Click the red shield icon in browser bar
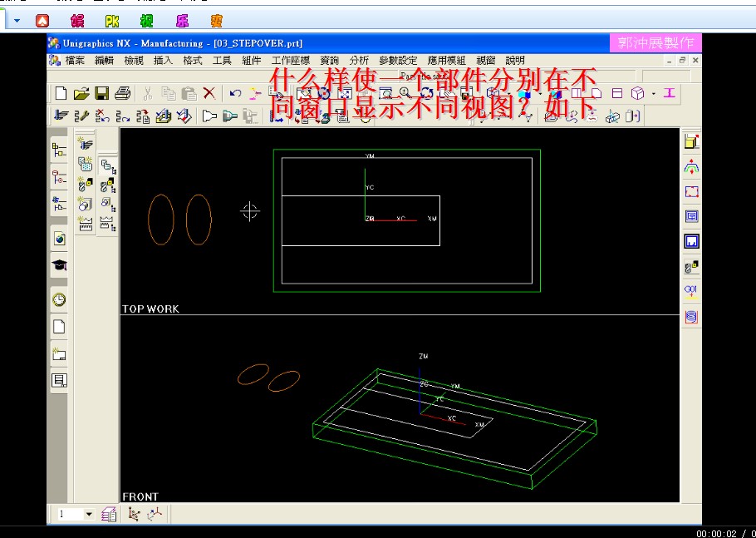Viewport: 756px width, 538px height. [42, 21]
